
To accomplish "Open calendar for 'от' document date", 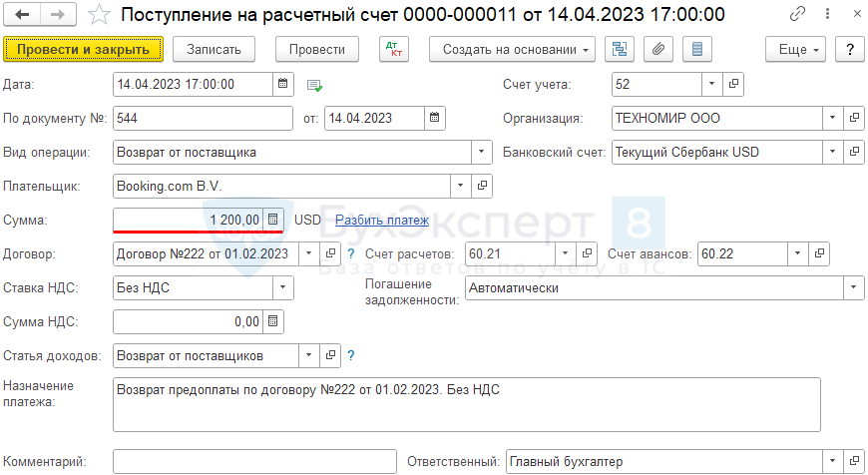I will coord(435,118).
